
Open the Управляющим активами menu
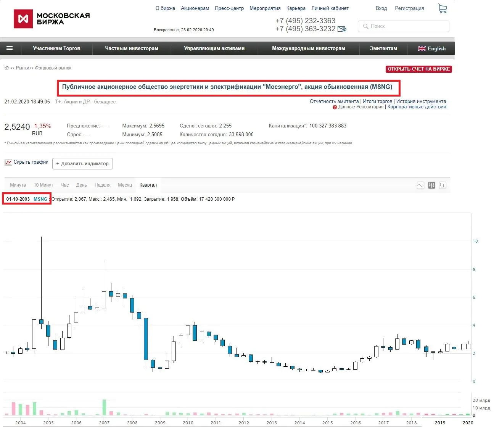[x=214, y=48]
